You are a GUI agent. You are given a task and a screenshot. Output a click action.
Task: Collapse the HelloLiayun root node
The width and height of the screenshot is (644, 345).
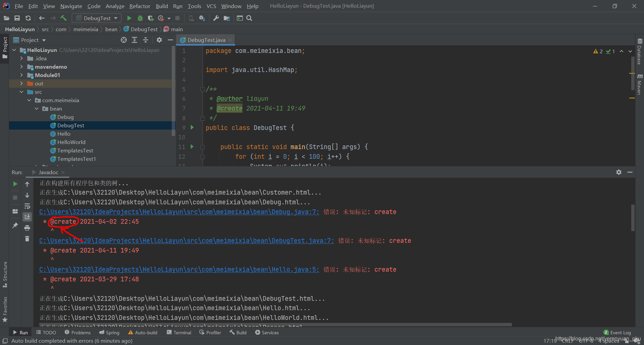pyautogui.click(x=14, y=50)
